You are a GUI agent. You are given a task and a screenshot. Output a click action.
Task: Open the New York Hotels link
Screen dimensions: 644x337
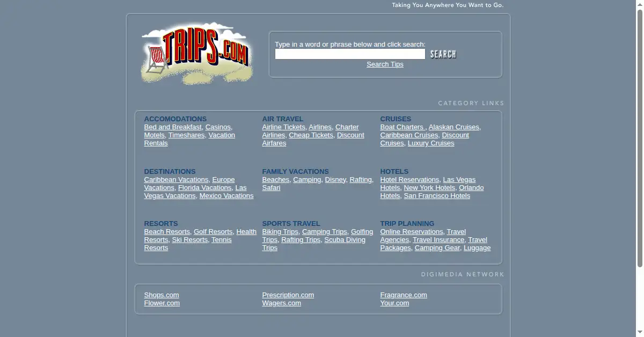coord(429,188)
